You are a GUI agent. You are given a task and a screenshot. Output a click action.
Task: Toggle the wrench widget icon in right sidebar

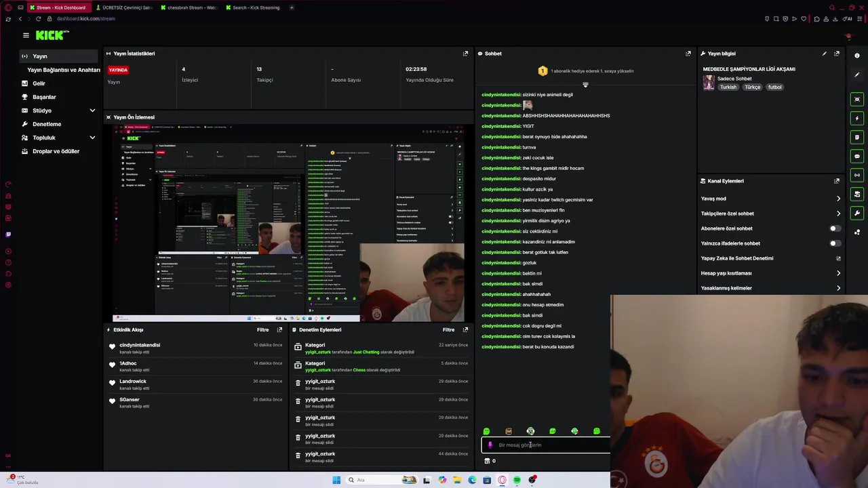tap(857, 213)
